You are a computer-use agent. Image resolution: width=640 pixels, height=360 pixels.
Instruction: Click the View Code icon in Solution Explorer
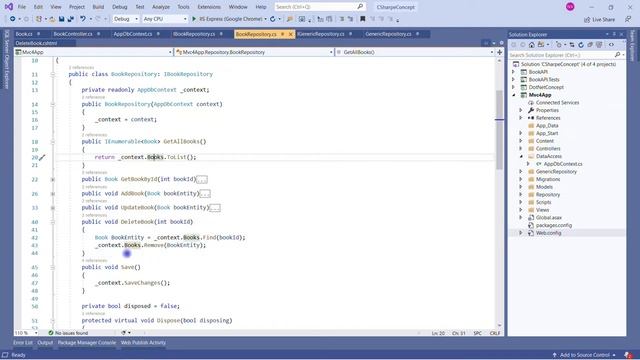point(611,45)
